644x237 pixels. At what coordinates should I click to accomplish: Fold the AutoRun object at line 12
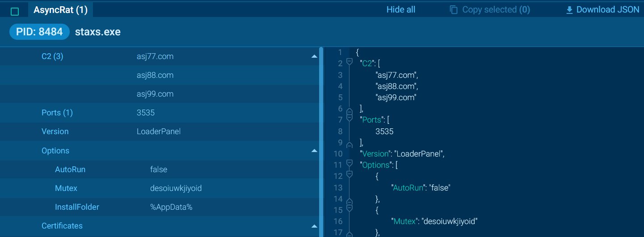pyautogui.click(x=349, y=176)
